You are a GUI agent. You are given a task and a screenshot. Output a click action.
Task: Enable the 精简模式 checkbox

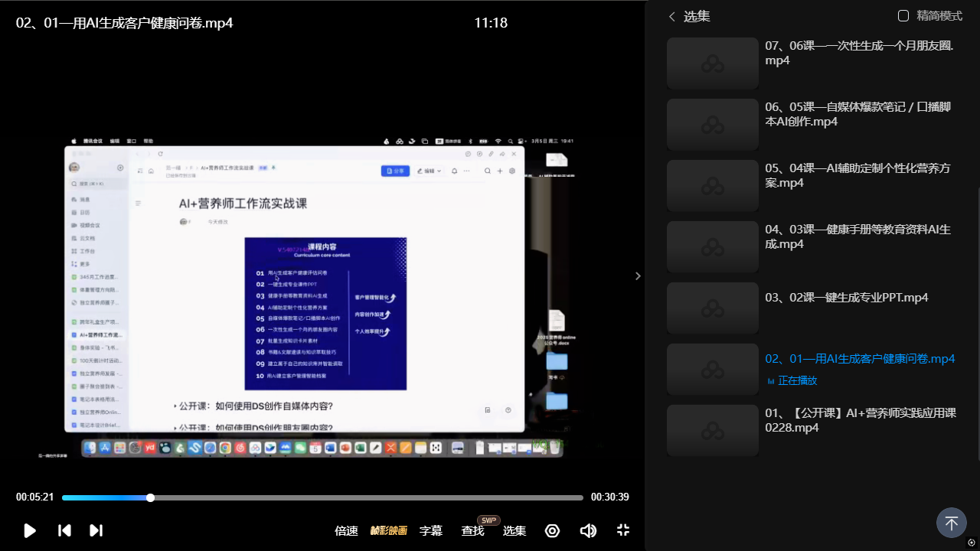coord(903,16)
